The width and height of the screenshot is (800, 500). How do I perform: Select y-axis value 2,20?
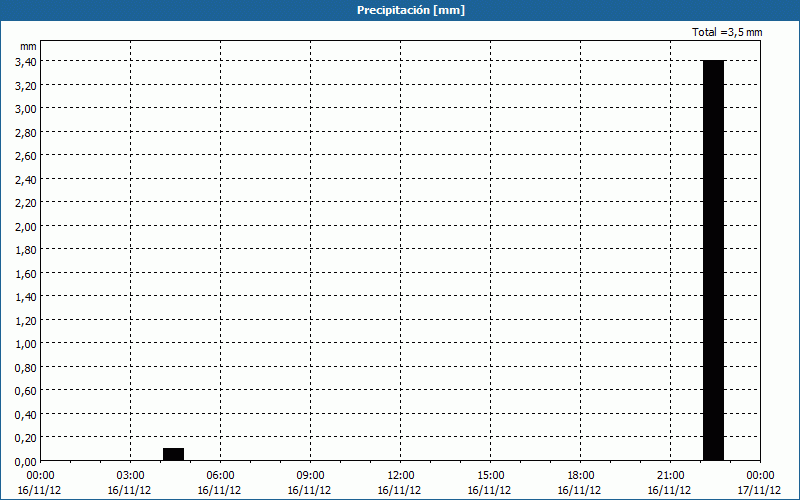coord(26,204)
